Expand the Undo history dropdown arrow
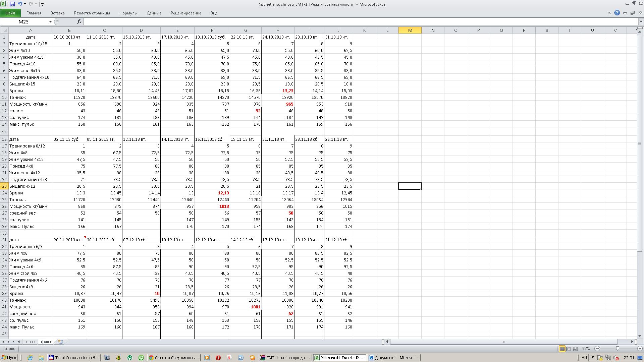Image resolution: width=644 pixels, height=362 pixels. 25,4
